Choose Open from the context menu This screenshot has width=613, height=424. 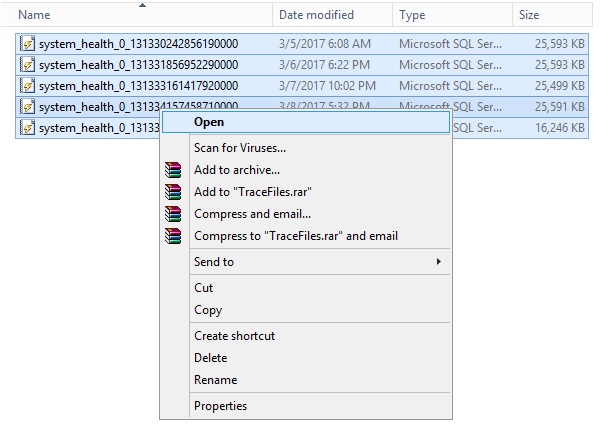tap(209, 122)
